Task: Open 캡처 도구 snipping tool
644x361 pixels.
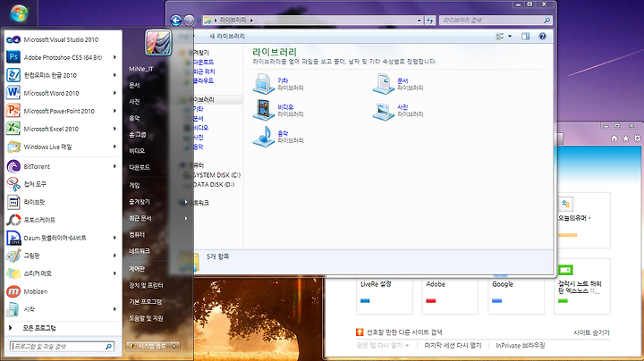Action: coord(62,184)
